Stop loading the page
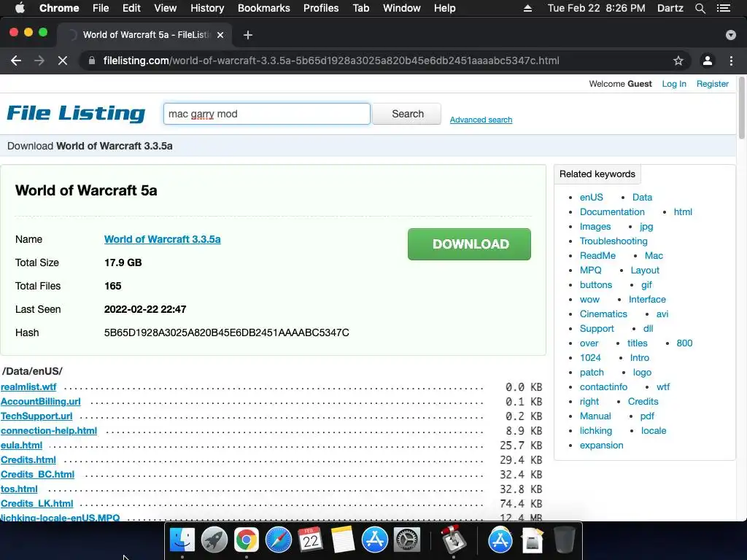The image size is (747, 560). (63, 61)
